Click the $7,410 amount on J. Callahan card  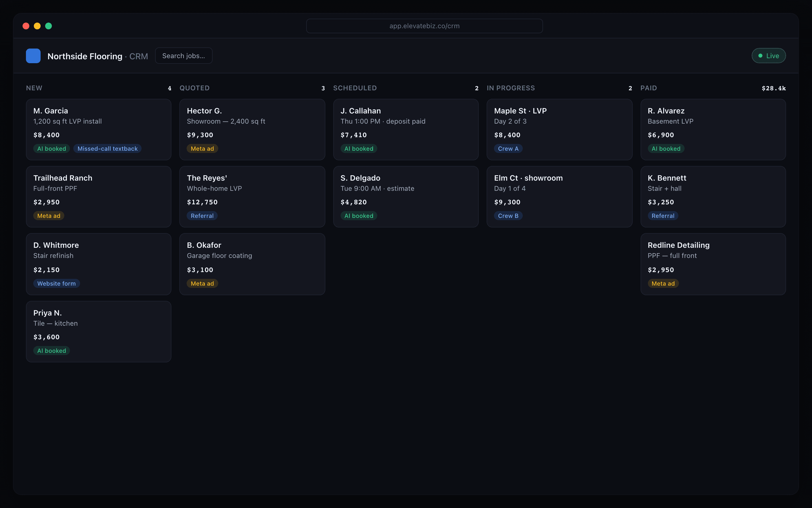pyautogui.click(x=354, y=135)
